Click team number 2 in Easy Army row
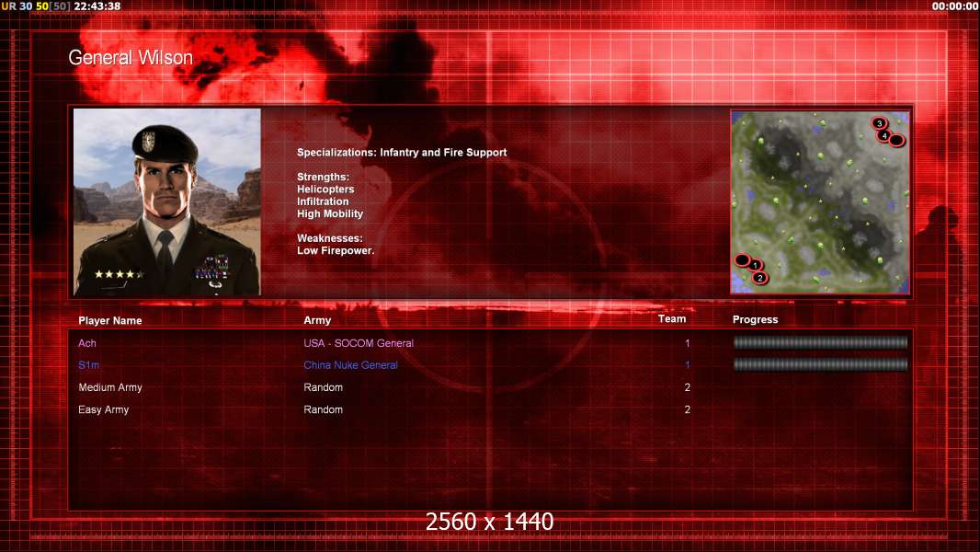The width and height of the screenshot is (980, 552). tap(688, 409)
